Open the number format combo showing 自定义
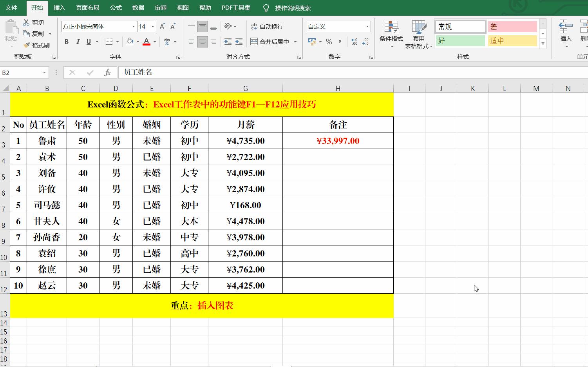This screenshot has height=367, width=588. point(338,26)
